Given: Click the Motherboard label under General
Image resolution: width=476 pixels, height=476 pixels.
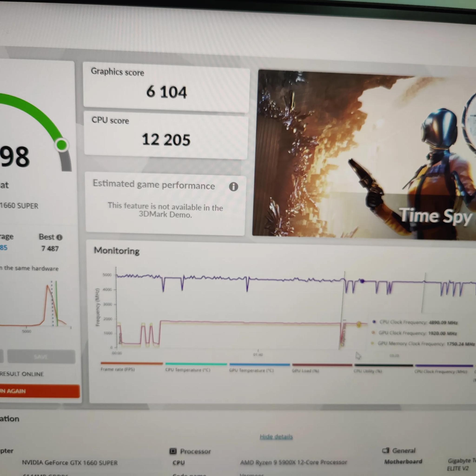Looking at the screenshot, I should tap(403, 461).
